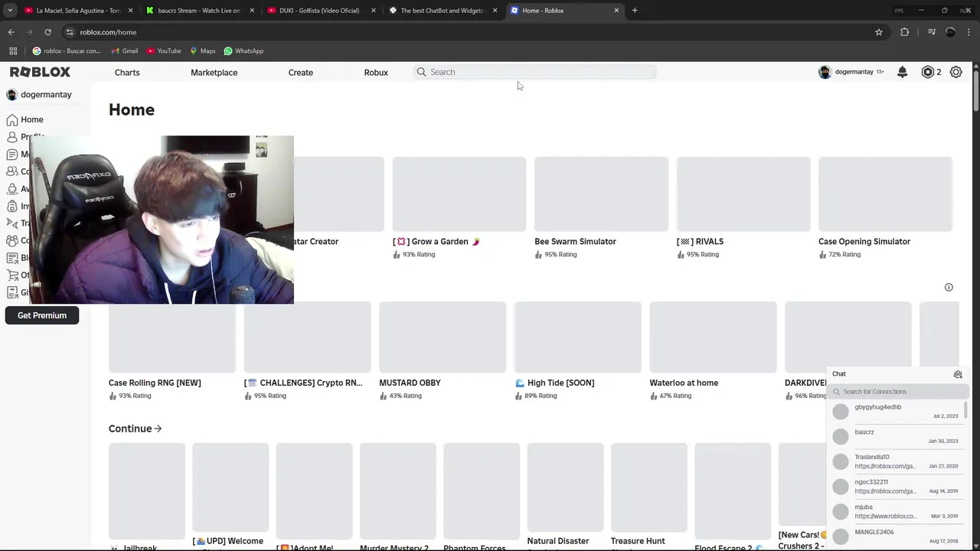The image size is (980, 551).
Task: Go back to the previous page
Action: coord(11,32)
